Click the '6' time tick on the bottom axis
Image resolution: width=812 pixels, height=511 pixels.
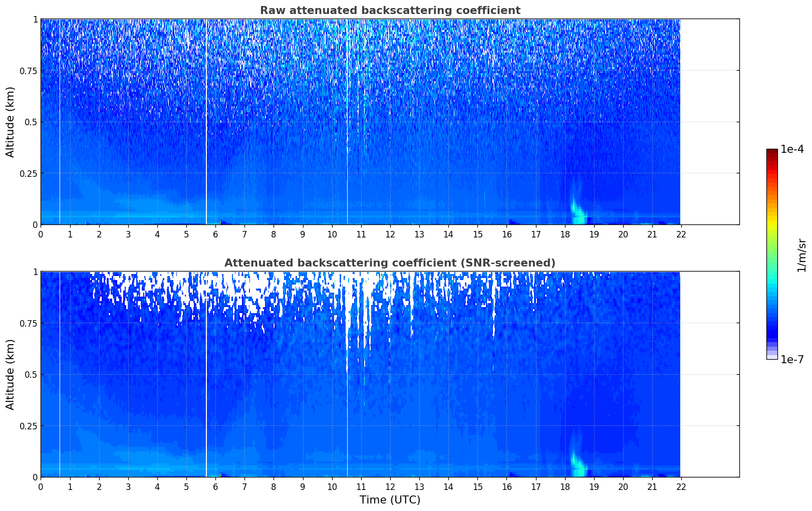[215, 487]
